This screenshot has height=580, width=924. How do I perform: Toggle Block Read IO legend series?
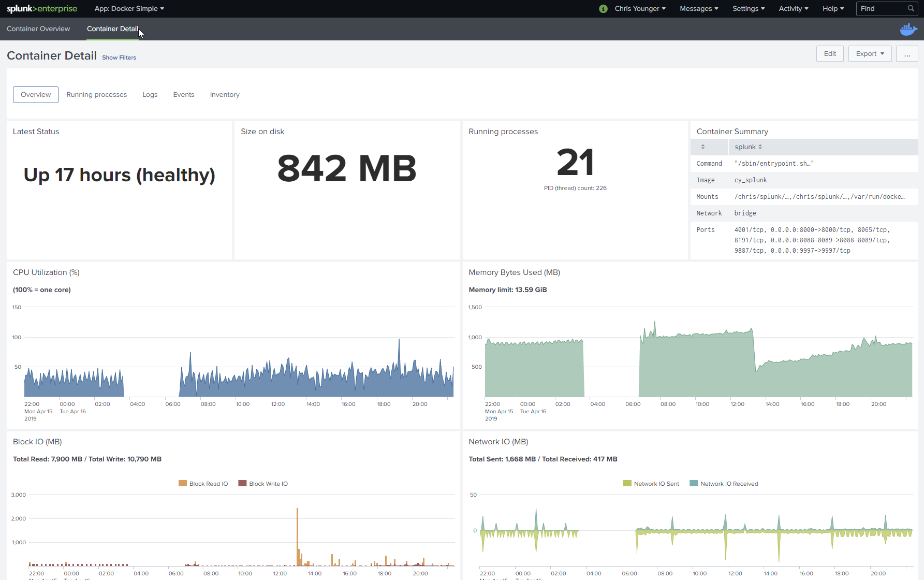click(203, 484)
